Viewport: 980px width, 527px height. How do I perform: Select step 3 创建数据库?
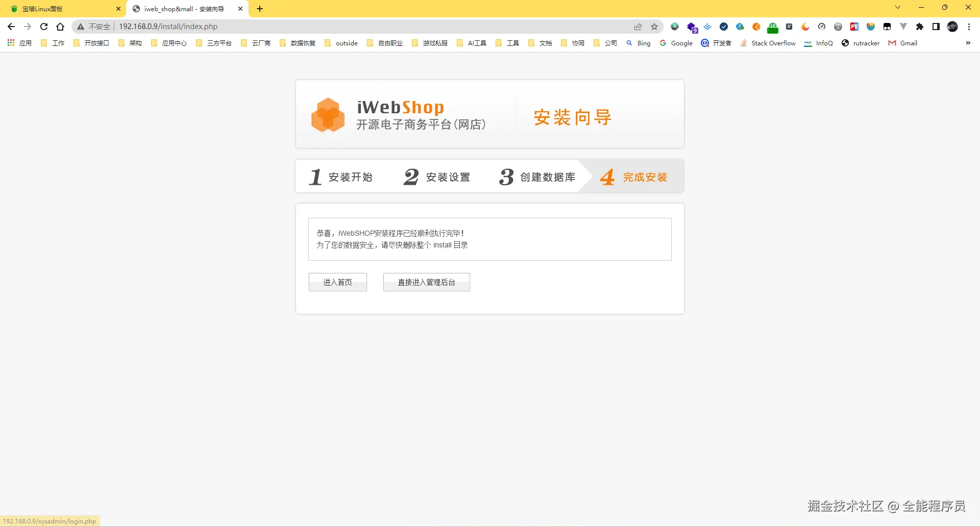pyautogui.click(x=537, y=177)
